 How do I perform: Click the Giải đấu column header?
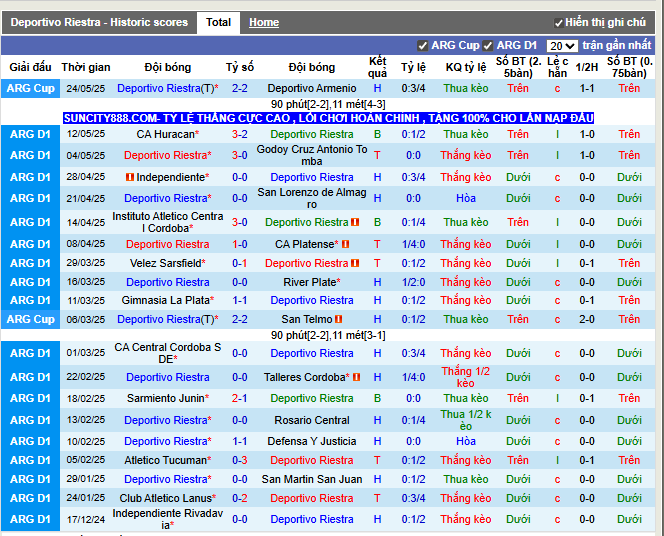pyautogui.click(x=30, y=67)
